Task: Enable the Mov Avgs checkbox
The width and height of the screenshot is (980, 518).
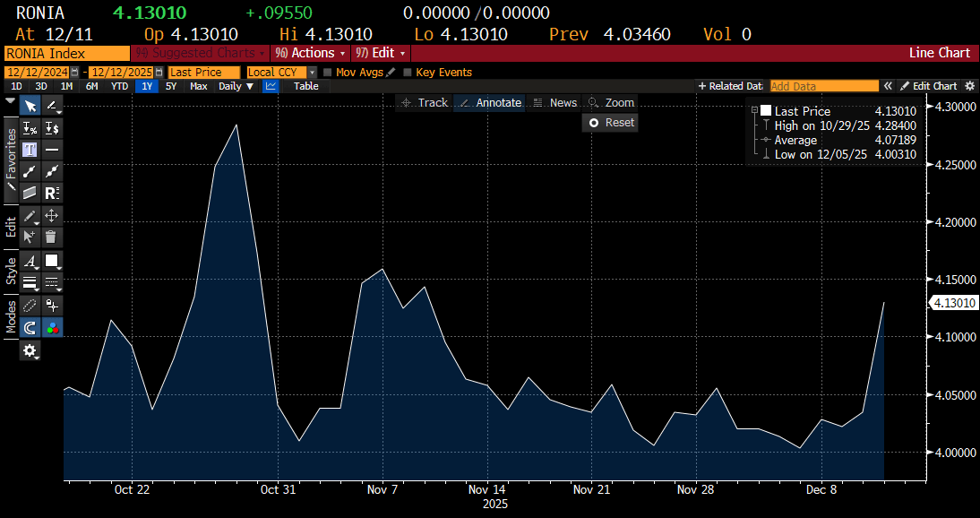Action: (328, 72)
